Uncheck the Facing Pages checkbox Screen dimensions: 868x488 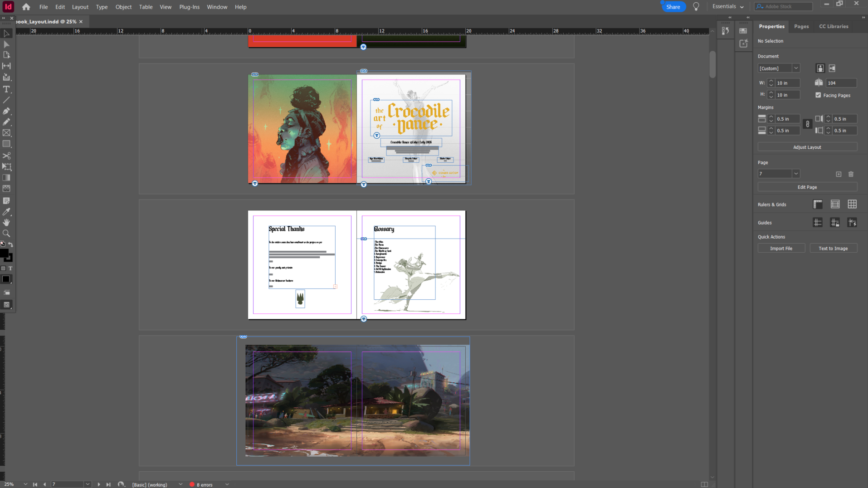click(x=818, y=95)
